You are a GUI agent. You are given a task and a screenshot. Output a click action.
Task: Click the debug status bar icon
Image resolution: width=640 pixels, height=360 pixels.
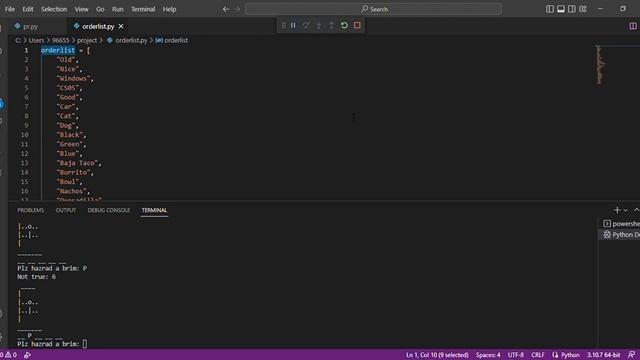(27, 355)
